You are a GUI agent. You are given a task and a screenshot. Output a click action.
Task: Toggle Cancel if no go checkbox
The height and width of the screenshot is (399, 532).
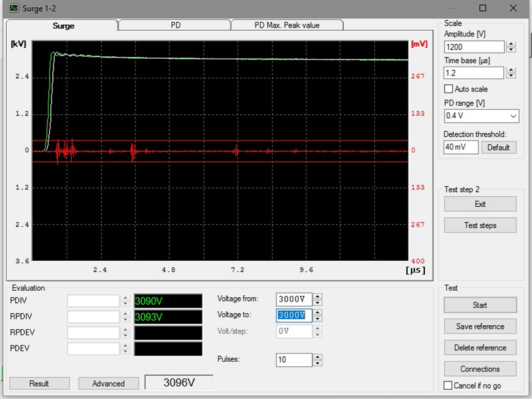(448, 385)
